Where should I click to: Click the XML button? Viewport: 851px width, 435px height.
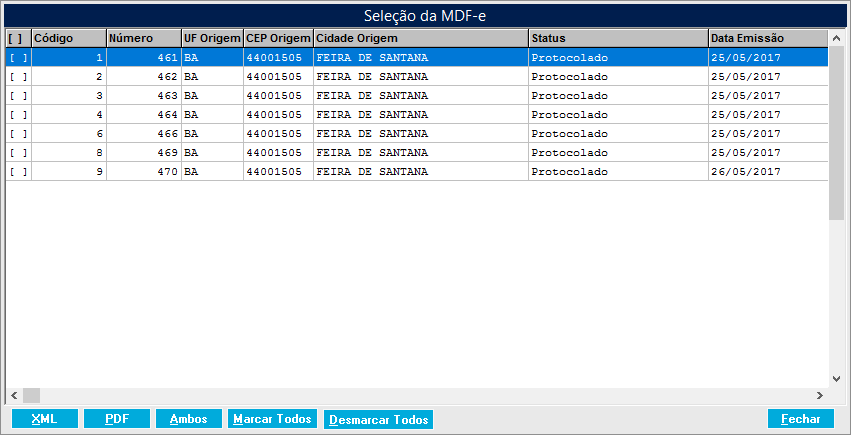(45, 419)
